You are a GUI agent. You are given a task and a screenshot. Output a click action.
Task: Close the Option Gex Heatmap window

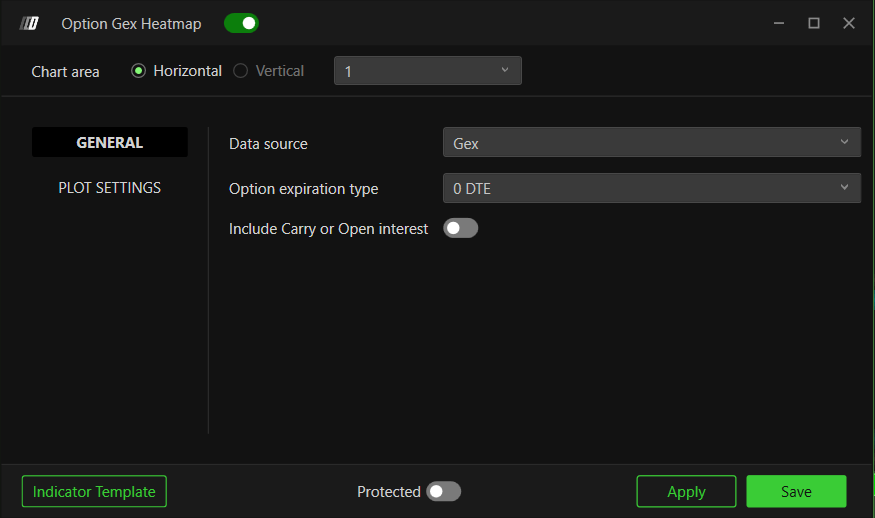click(x=849, y=23)
